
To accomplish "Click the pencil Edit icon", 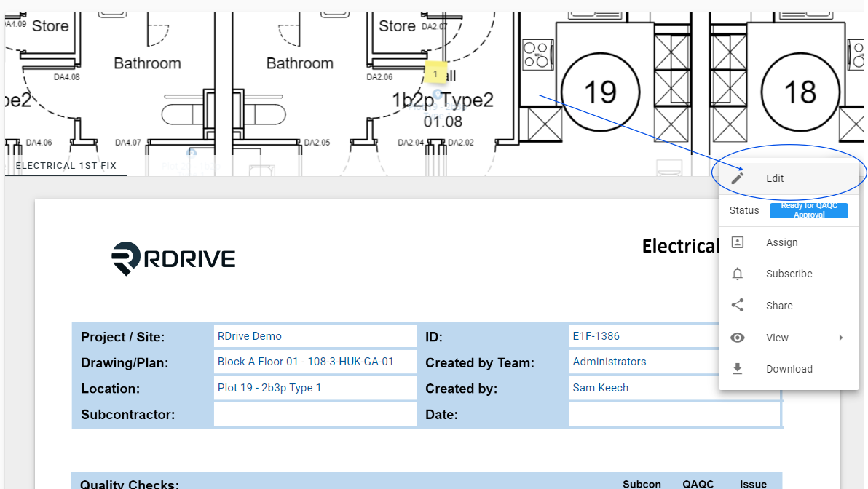I will tap(738, 178).
